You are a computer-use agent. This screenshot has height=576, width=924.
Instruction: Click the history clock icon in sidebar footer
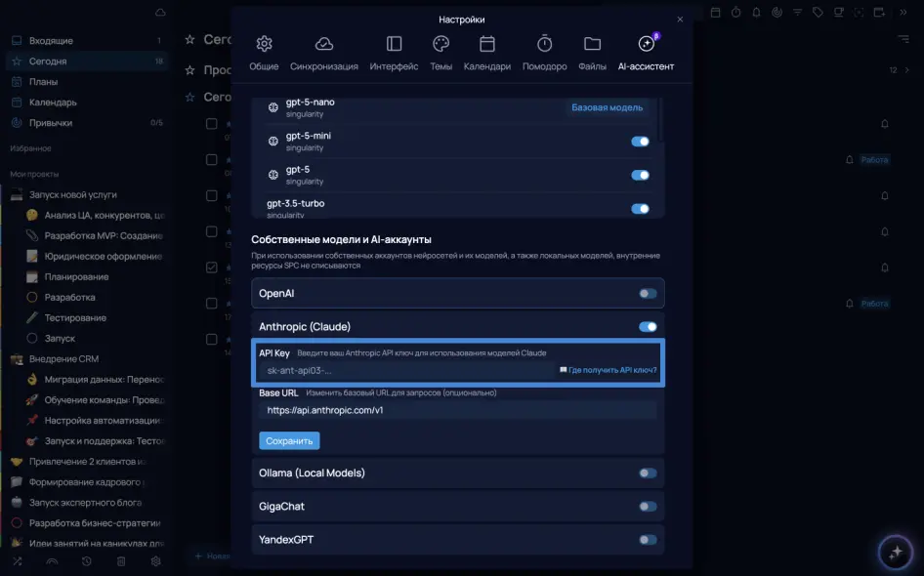(87, 561)
